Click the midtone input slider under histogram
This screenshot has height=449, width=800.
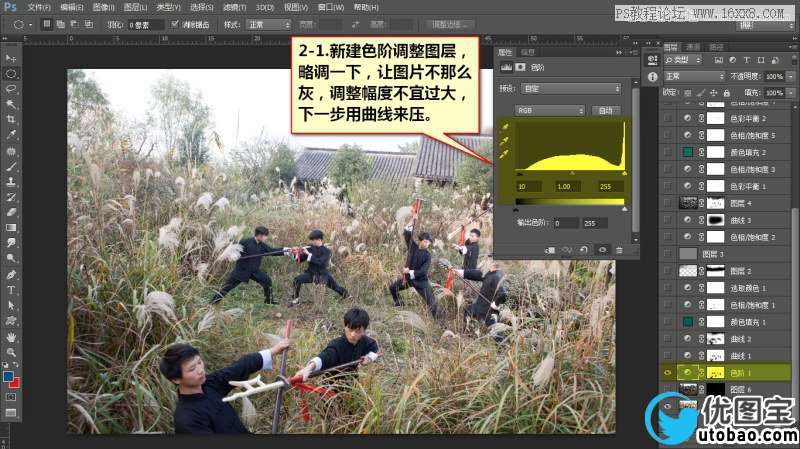click(571, 174)
